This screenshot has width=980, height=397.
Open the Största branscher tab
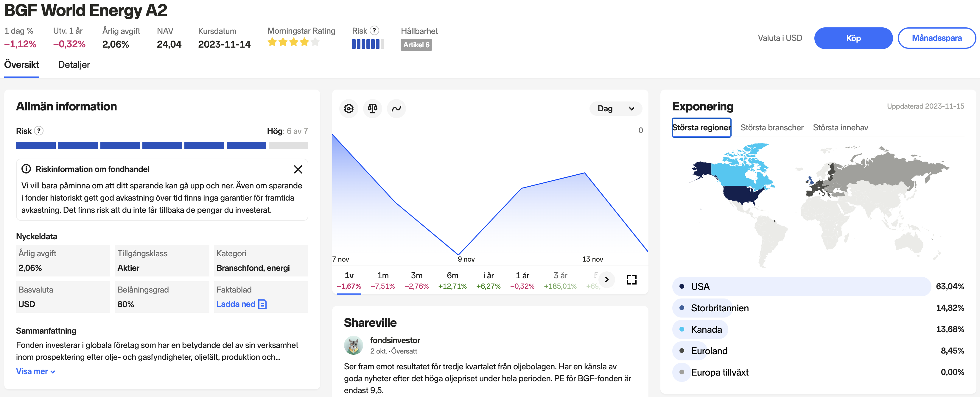[771, 128]
